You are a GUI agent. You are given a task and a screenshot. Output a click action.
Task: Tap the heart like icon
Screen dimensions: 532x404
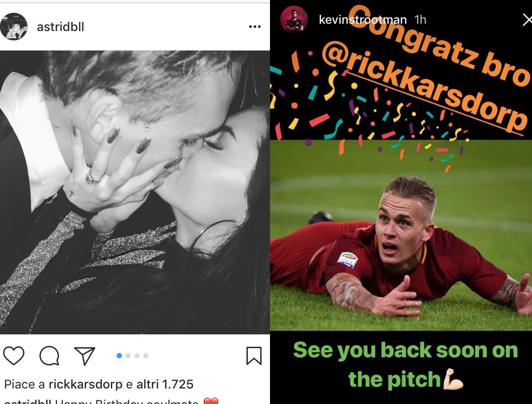14,356
